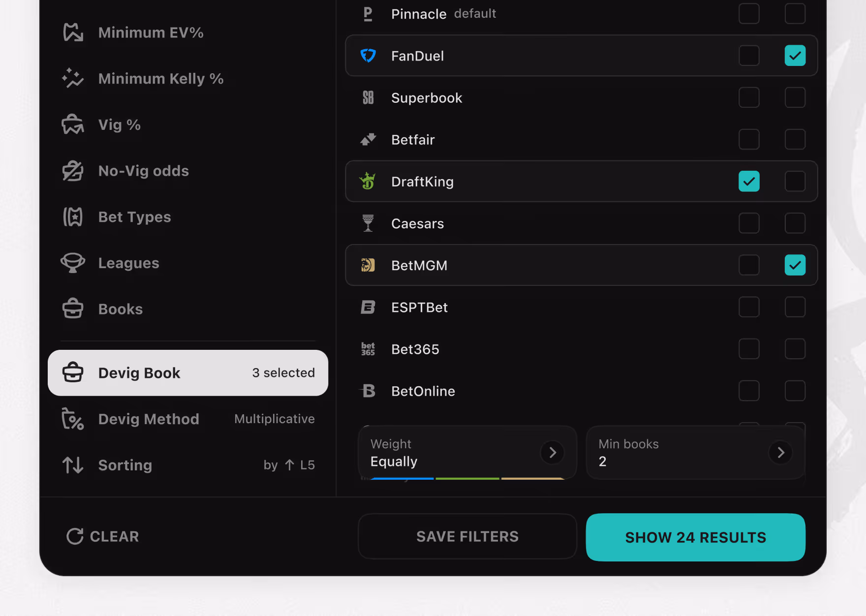This screenshot has height=616, width=866.
Task: Click the ESPTBet E logo
Action: coord(368,307)
